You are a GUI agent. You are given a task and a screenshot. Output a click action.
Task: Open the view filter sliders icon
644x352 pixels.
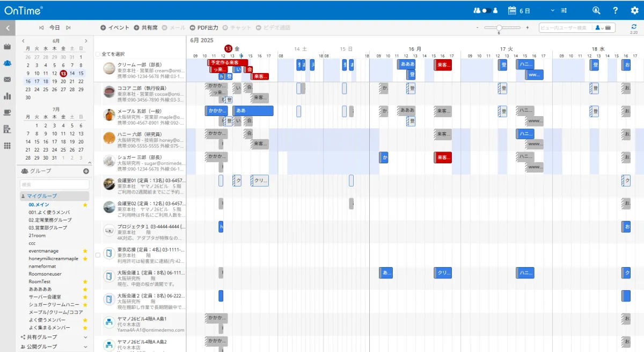(x=564, y=10)
